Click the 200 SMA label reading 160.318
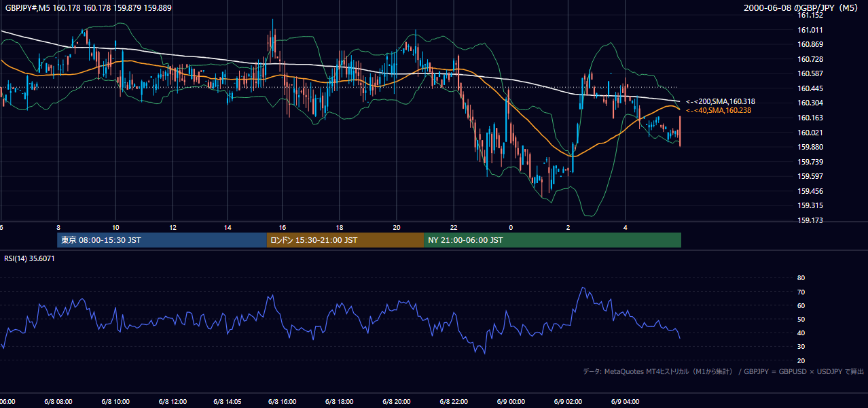868x408 pixels. pyautogui.click(x=720, y=101)
